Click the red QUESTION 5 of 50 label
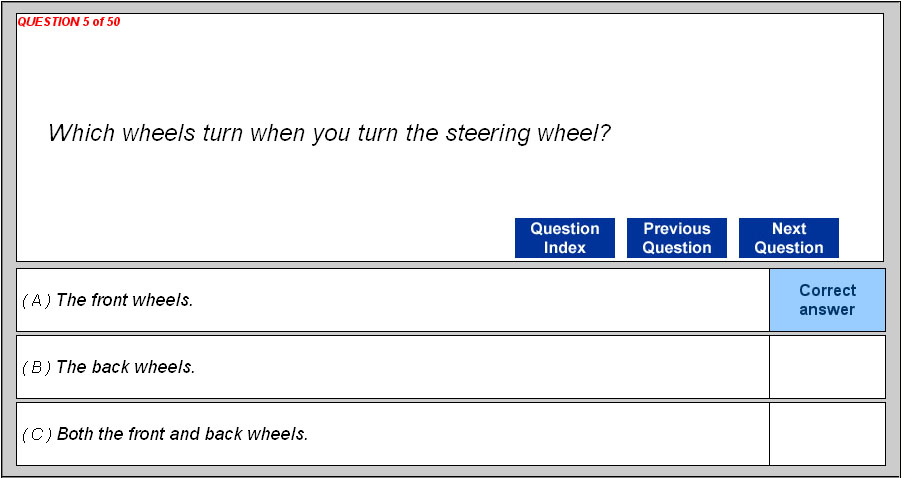 tap(69, 22)
